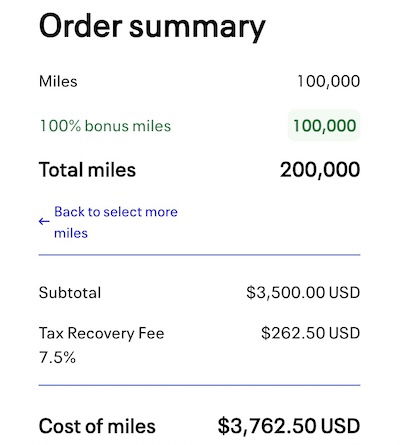The height and width of the screenshot is (445, 400).
Task: Click the 200,000 total miles value
Action: tap(320, 170)
